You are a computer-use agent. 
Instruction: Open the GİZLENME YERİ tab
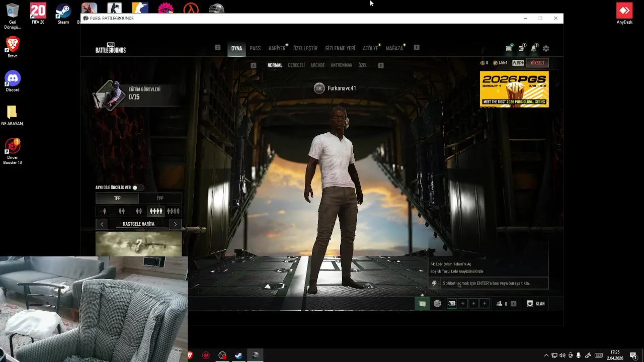click(x=340, y=48)
